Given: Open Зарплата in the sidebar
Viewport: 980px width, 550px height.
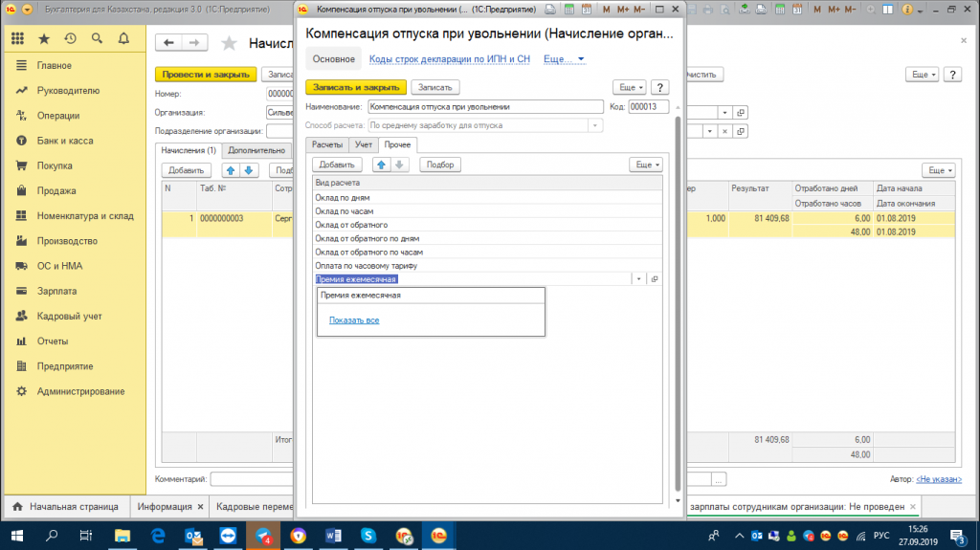Looking at the screenshot, I should coord(56,291).
